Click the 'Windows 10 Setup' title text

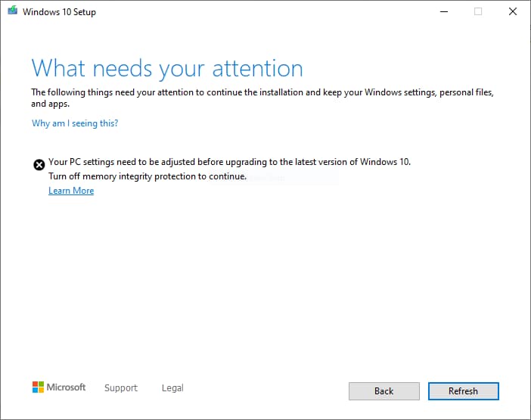coord(59,12)
